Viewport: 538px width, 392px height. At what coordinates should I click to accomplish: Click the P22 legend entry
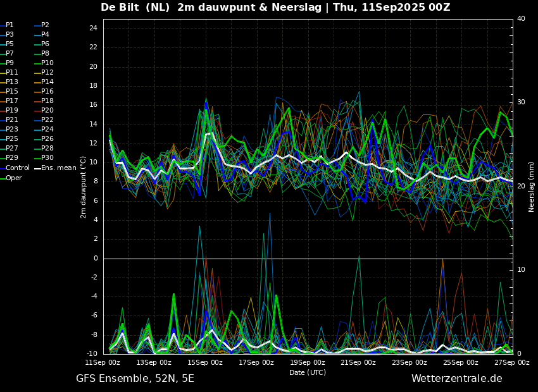click(44, 119)
